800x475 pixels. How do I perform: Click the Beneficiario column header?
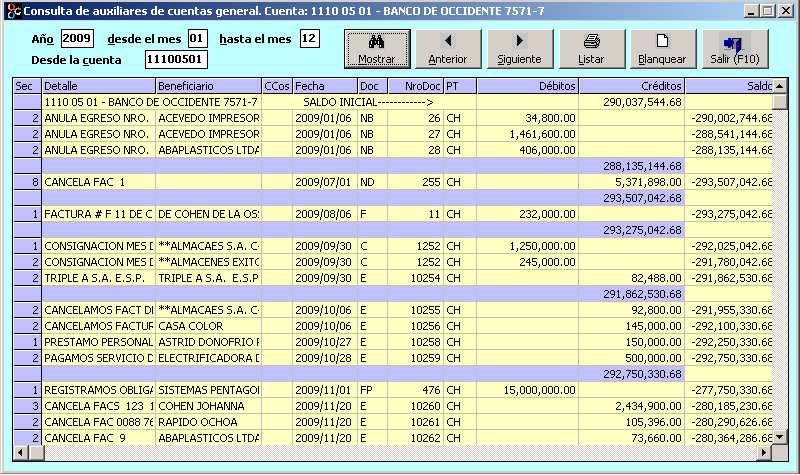208,86
